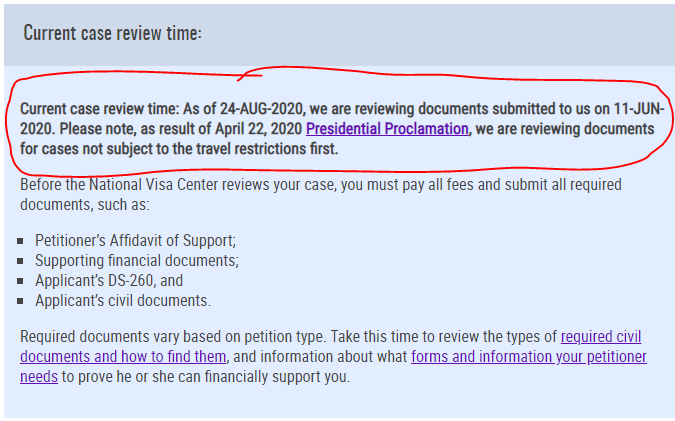Screen dimensions: 675x421
Task: Select the Petitioner's Affidavit of Support list item
Action: (136, 241)
